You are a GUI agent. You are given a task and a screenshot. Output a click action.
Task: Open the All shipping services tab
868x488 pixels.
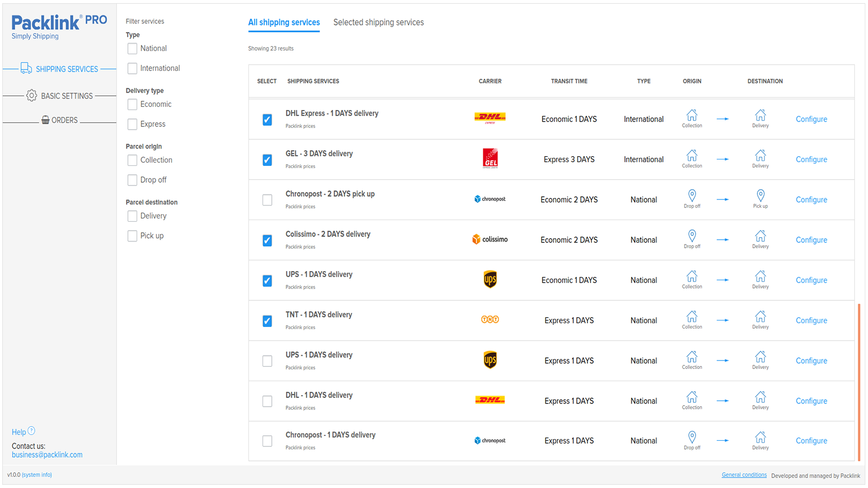[284, 22]
